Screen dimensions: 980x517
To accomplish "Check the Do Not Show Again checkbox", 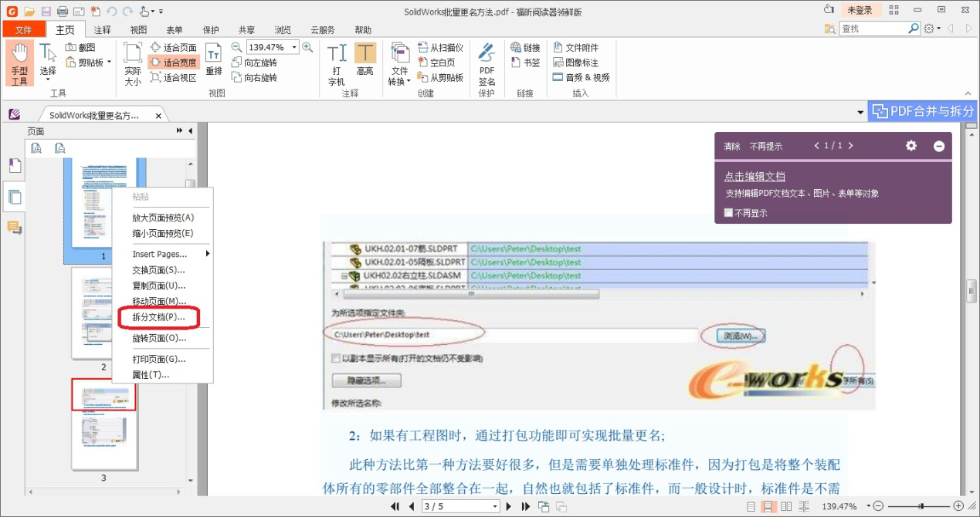I will pos(728,213).
